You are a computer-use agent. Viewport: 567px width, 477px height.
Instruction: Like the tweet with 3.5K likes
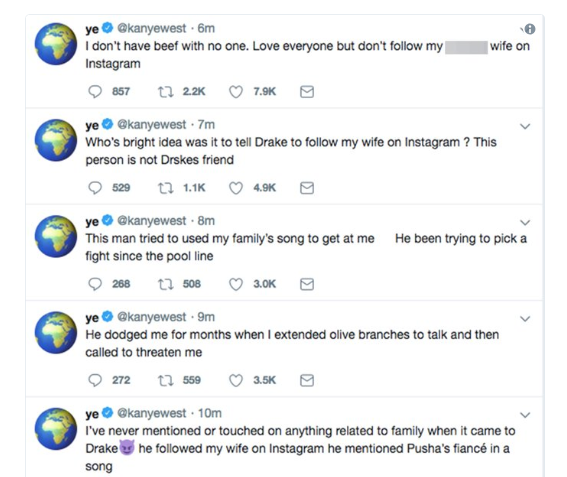236,380
